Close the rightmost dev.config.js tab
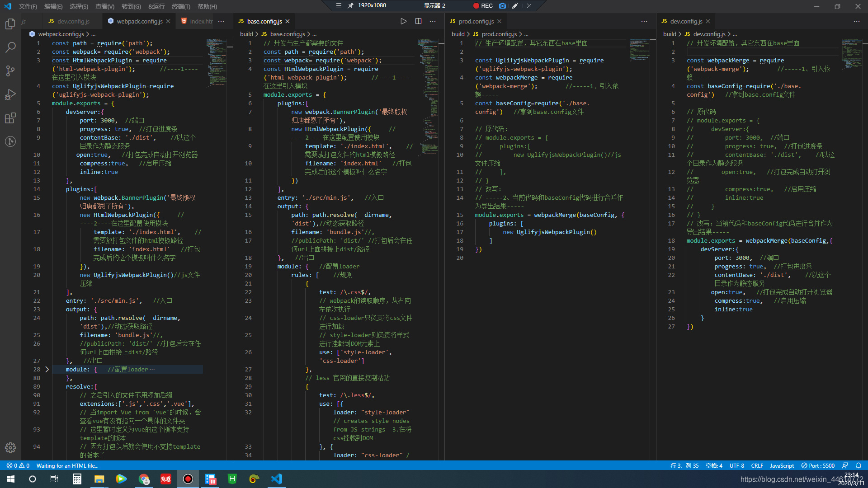Viewport: 868px width, 488px height. tap(708, 21)
